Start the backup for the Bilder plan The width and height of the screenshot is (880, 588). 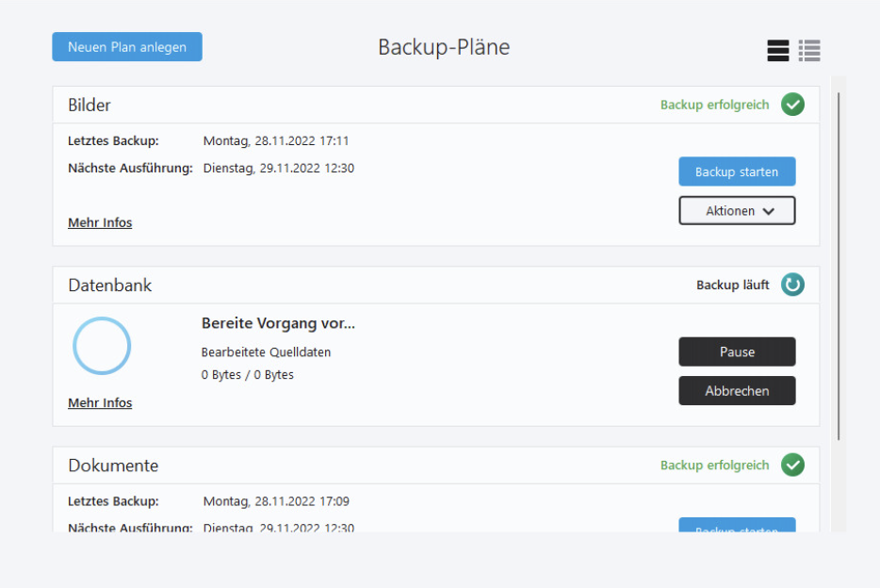pos(737,171)
